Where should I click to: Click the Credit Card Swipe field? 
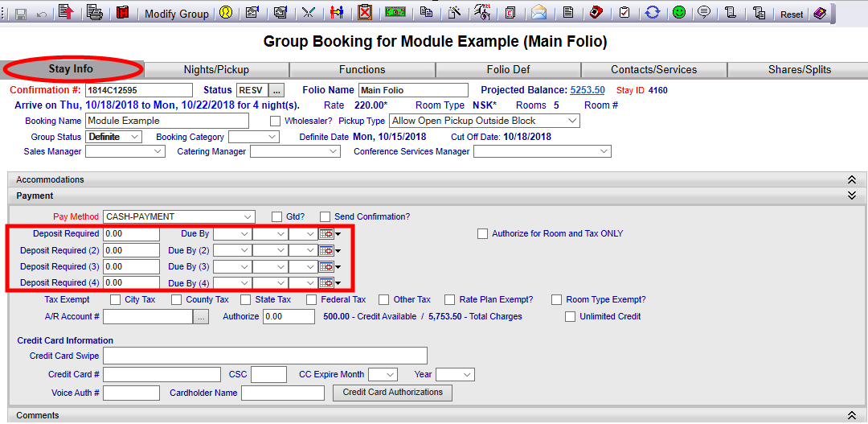265,356
